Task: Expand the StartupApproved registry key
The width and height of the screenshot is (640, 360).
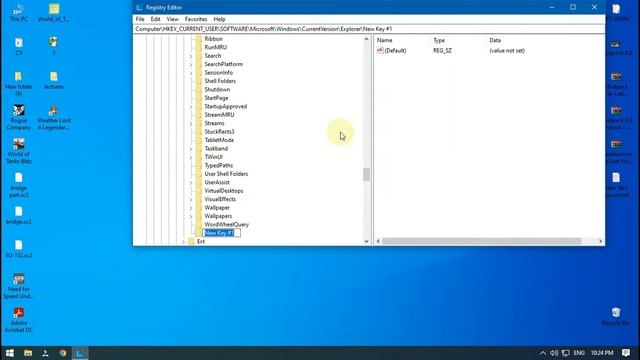Action: (x=191, y=107)
